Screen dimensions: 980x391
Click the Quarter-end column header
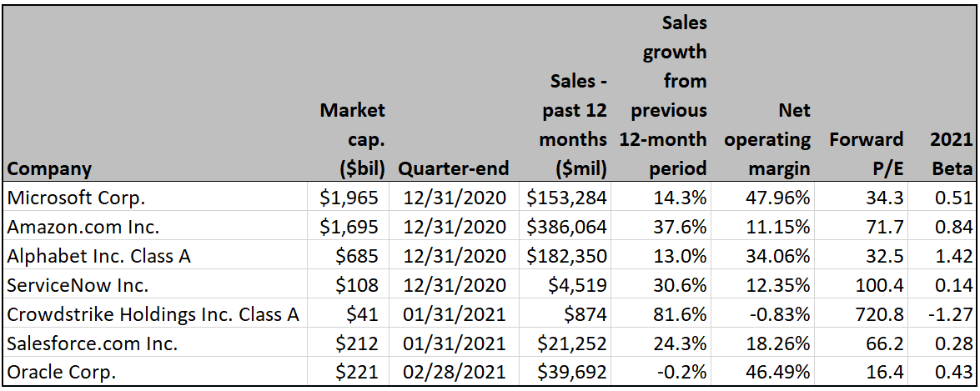[x=454, y=168]
